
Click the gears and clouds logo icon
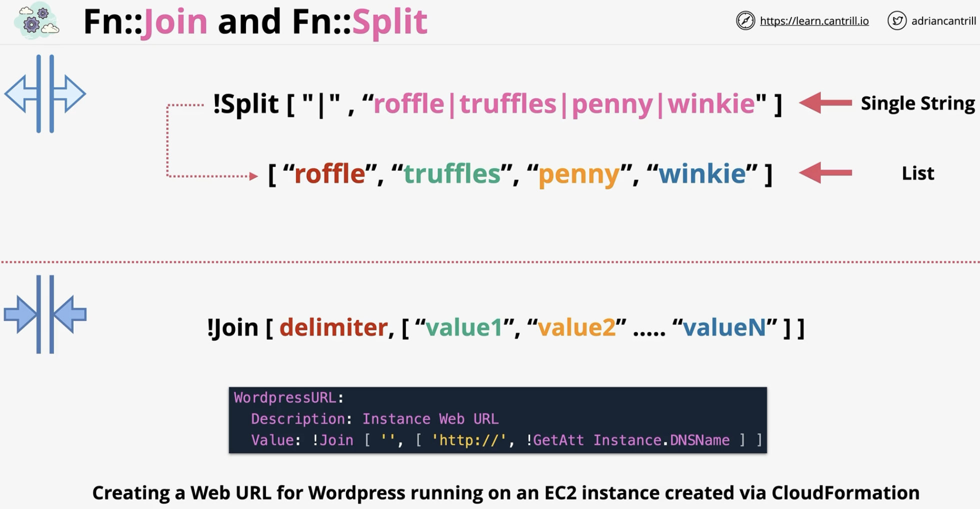point(36,20)
